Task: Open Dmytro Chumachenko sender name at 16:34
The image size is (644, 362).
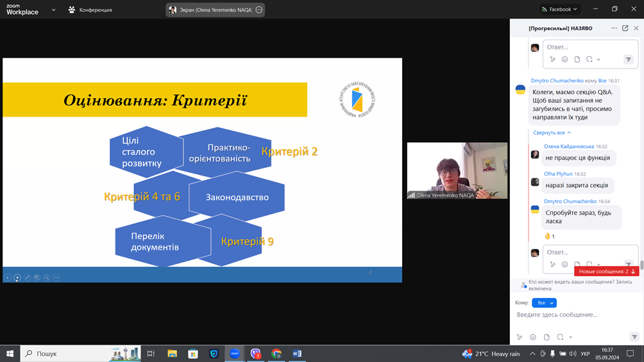Action: (x=570, y=201)
